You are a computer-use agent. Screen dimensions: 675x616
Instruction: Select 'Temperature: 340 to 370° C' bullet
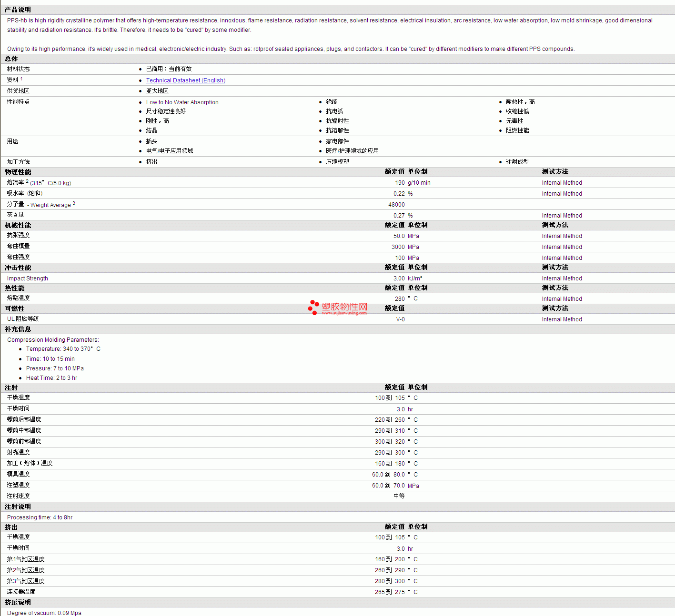[x=63, y=349]
